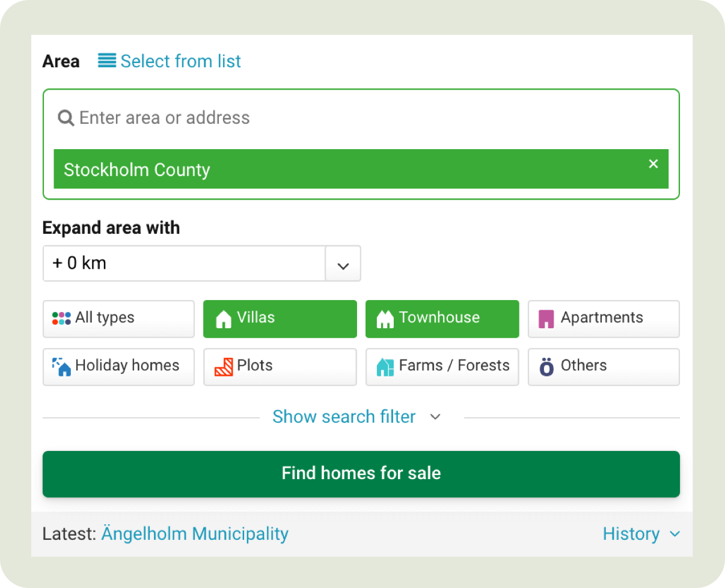Image resolution: width=725 pixels, height=588 pixels.
Task: Toggle the All types filter
Action: tap(118, 319)
